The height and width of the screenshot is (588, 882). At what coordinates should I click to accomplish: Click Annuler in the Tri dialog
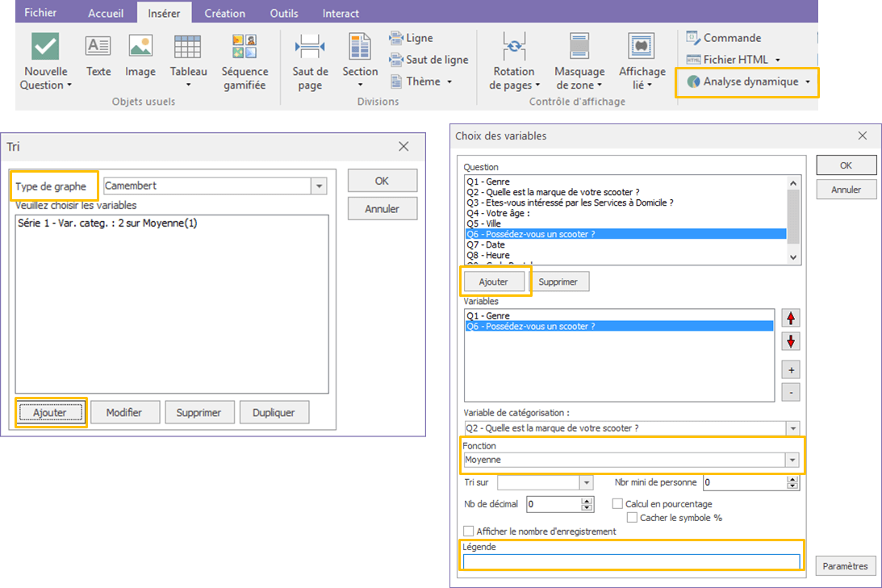pyautogui.click(x=382, y=209)
